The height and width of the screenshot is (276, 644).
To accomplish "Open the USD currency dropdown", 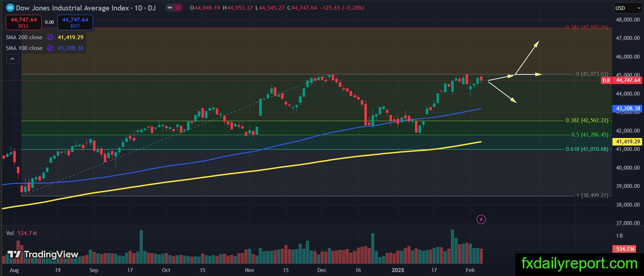I will point(628,8).
